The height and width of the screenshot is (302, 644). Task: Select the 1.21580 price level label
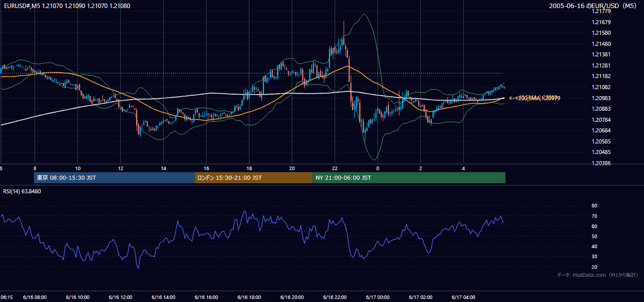tap(601, 33)
